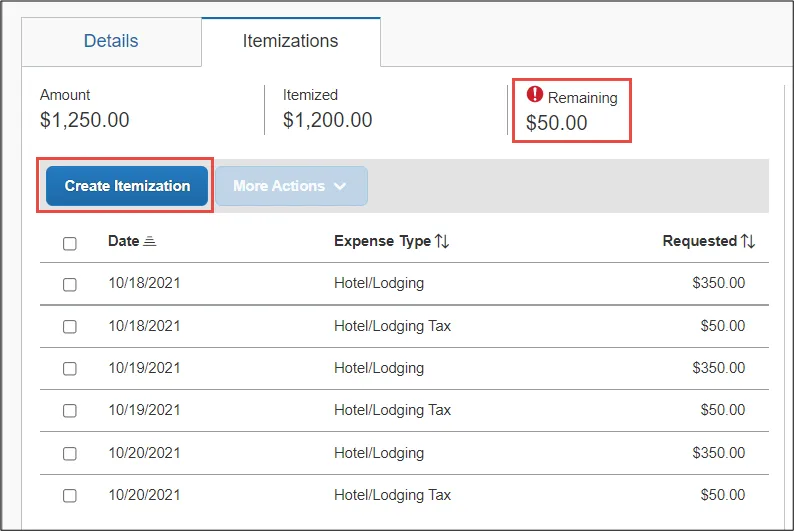Sort Expense Type column arrows
Image resolution: width=794 pixels, height=531 pixels.
click(442, 241)
